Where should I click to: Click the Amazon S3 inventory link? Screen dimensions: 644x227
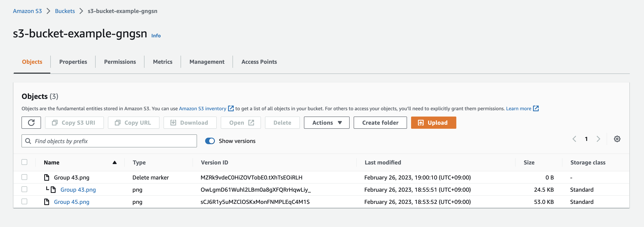[x=202, y=109]
